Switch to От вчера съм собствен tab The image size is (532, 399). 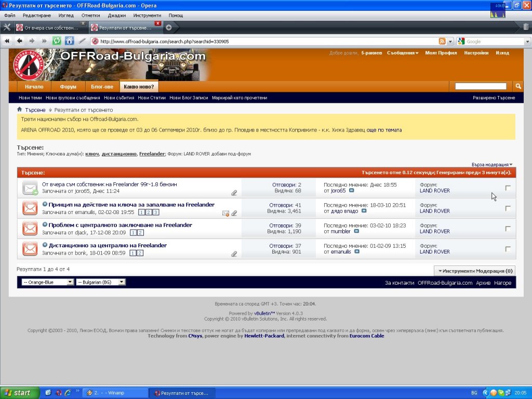tap(51, 28)
